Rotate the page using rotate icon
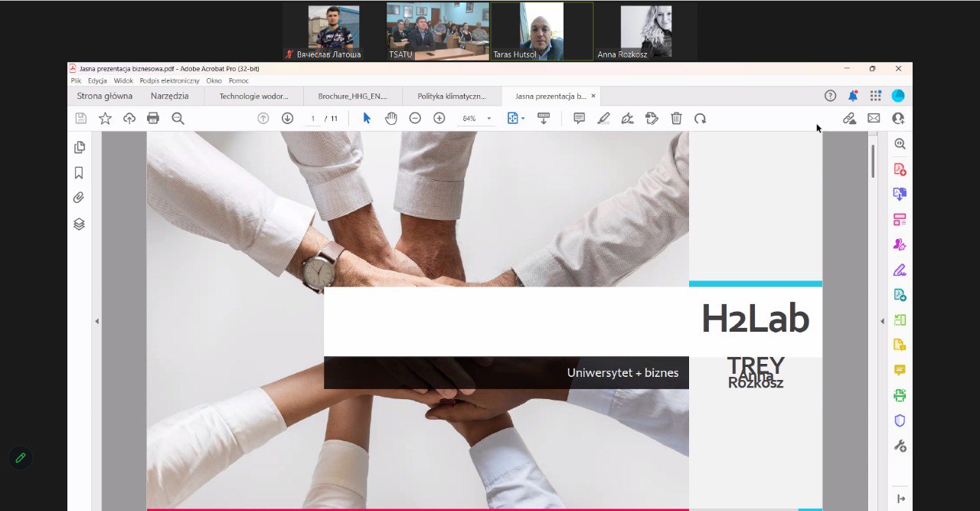 [x=700, y=118]
